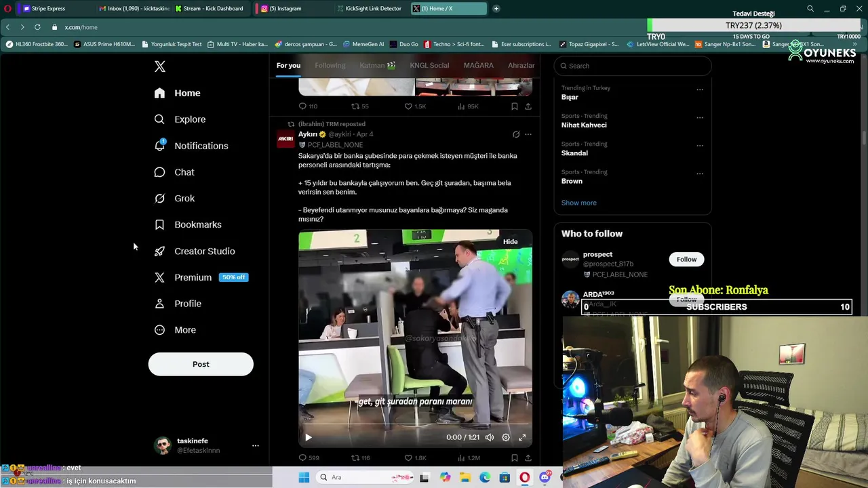Open more options for Skandal trend
Viewport: 868px width, 488px height.
coord(700,145)
